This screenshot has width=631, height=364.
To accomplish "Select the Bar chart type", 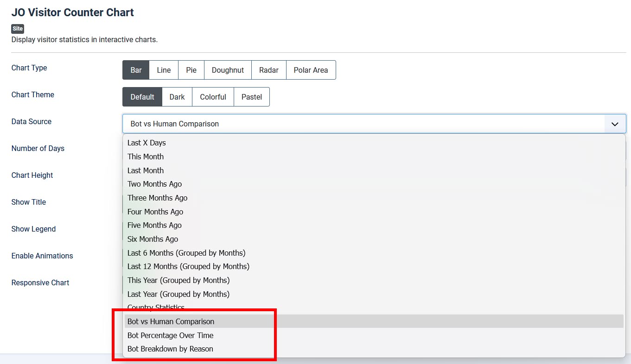I will click(x=136, y=70).
